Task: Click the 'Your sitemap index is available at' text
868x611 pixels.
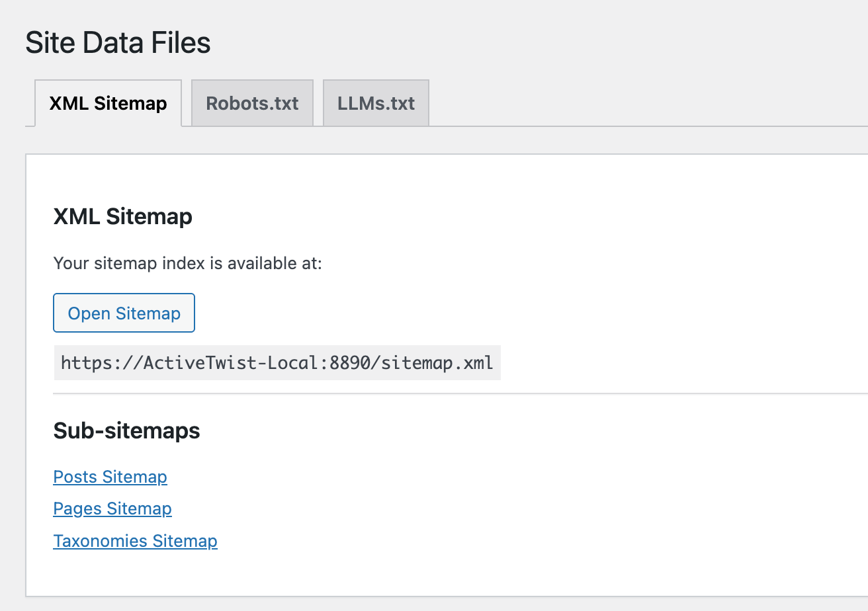Action: coord(187,264)
